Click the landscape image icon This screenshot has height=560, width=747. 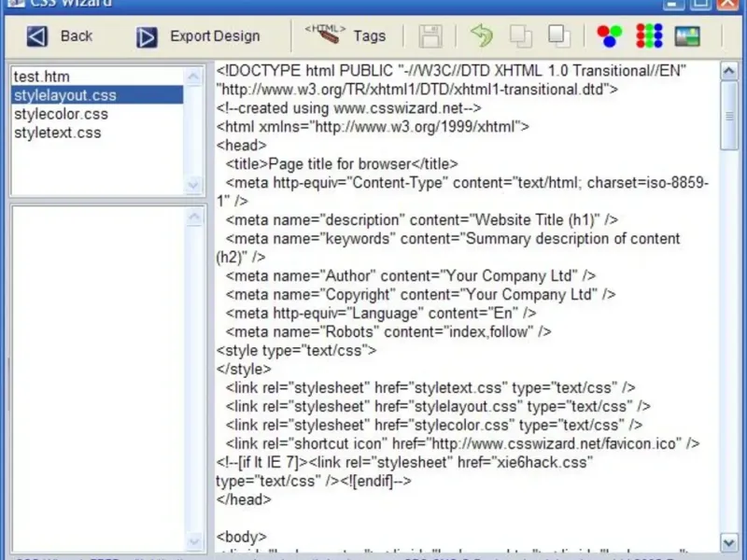click(x=687, y=36)
